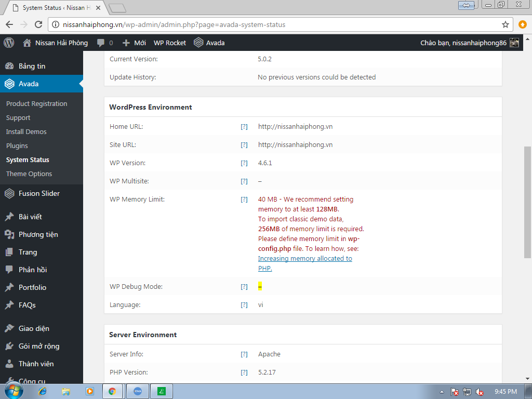Switch to System Status browser tab
This screenshot has height=399, width=532.
(x=56, y=7)
